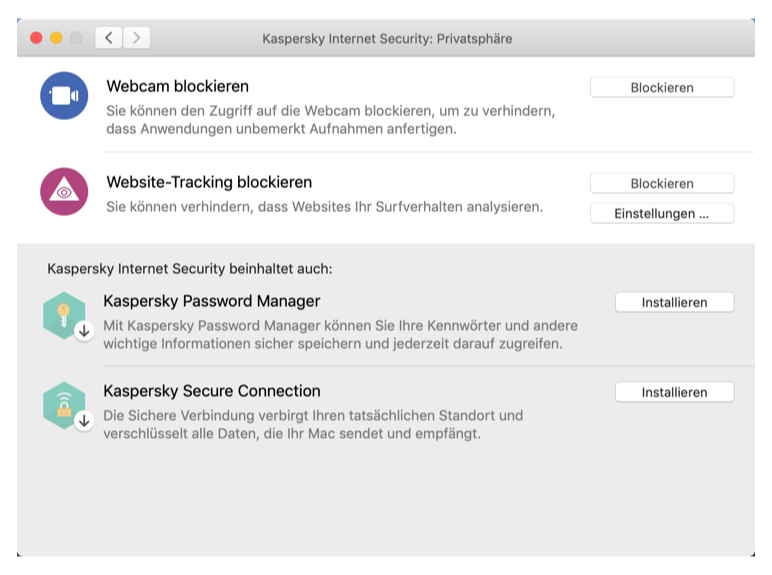772x575 pixels.
Task: Click download arrow badge on Password Manager icon
Action: click(x=84, y=330)
